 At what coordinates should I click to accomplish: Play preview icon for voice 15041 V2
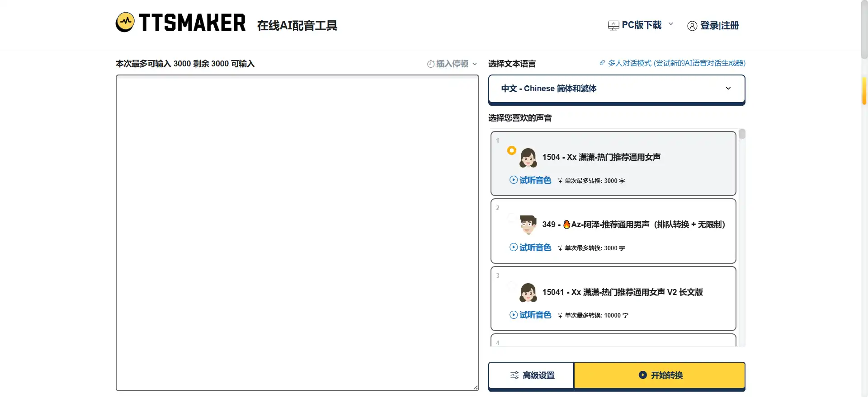pos(514,315)
